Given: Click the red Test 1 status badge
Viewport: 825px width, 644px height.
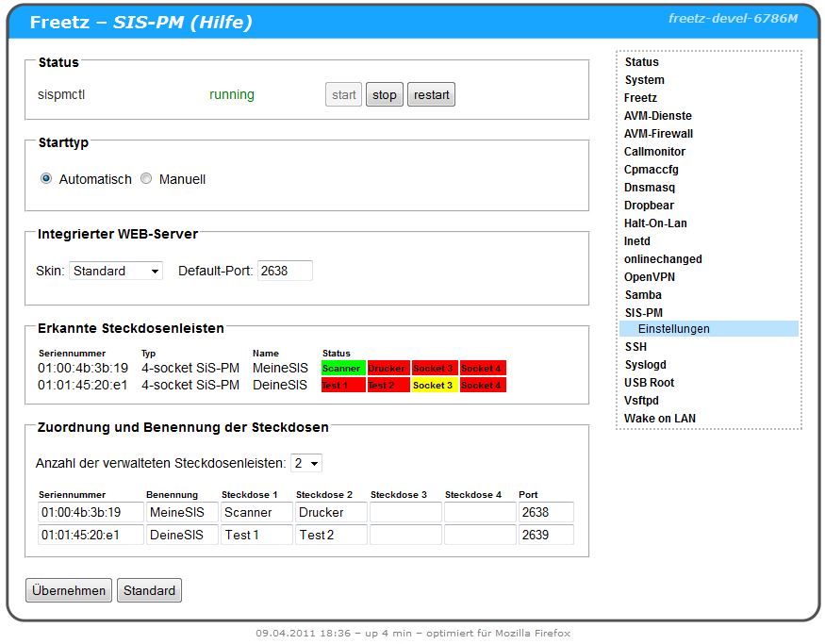Looking at the screenshot, I should point(342,385).
